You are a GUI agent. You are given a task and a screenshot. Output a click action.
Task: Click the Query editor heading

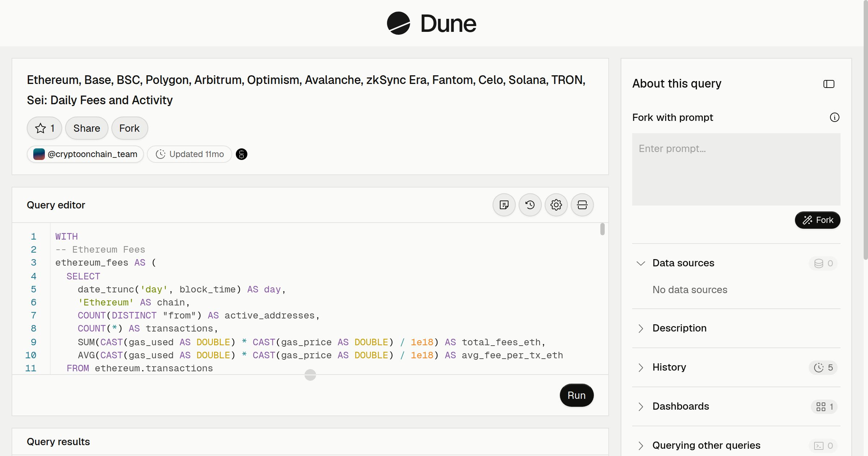[56, 205]
